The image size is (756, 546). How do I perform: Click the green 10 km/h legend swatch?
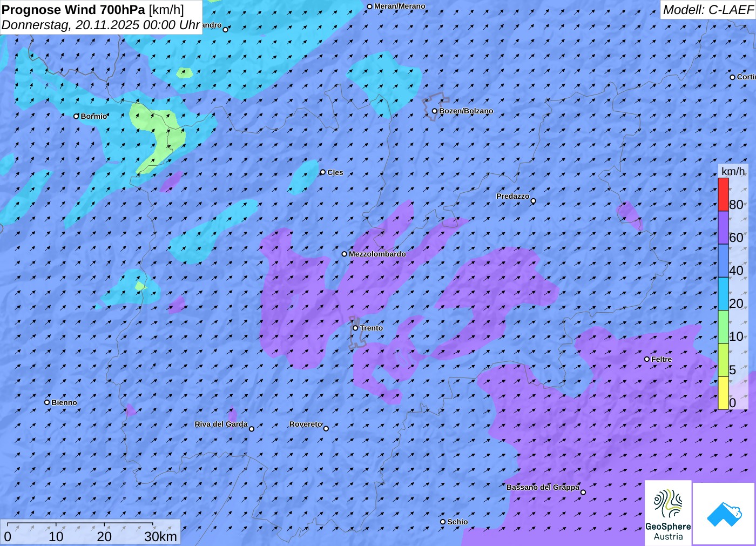click(723, 327)
